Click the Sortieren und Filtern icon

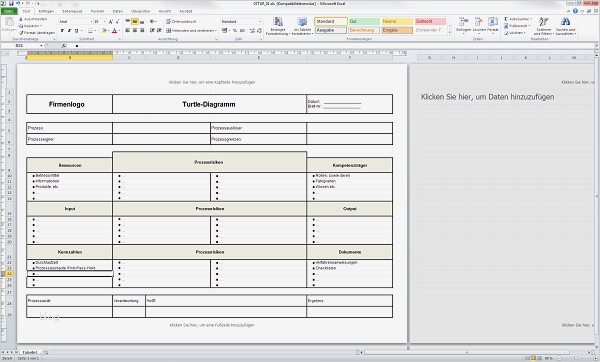[x=543, y=21]
